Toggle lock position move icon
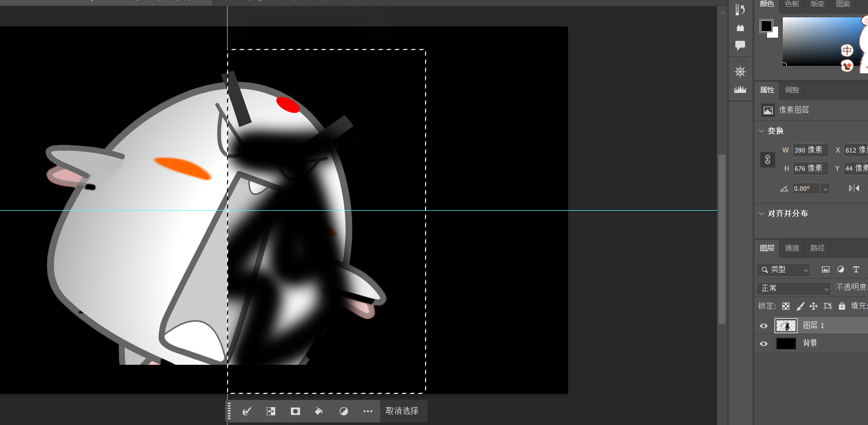The height and width of the screenshot is (425, 868). coord(813,306)
